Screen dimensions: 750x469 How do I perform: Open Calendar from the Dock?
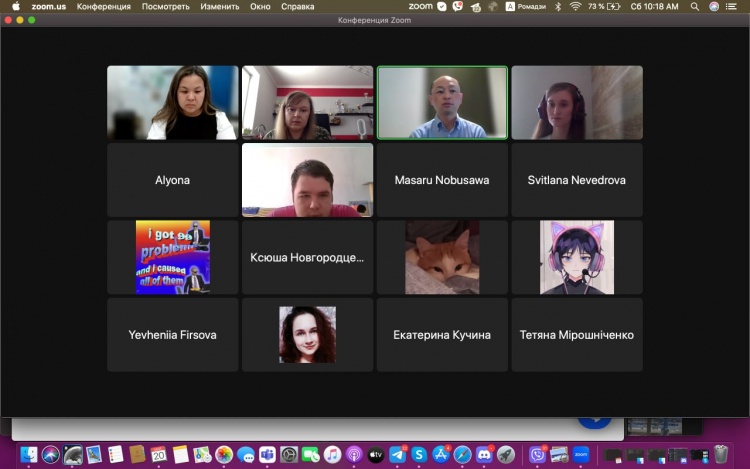[x=159, y=455]
